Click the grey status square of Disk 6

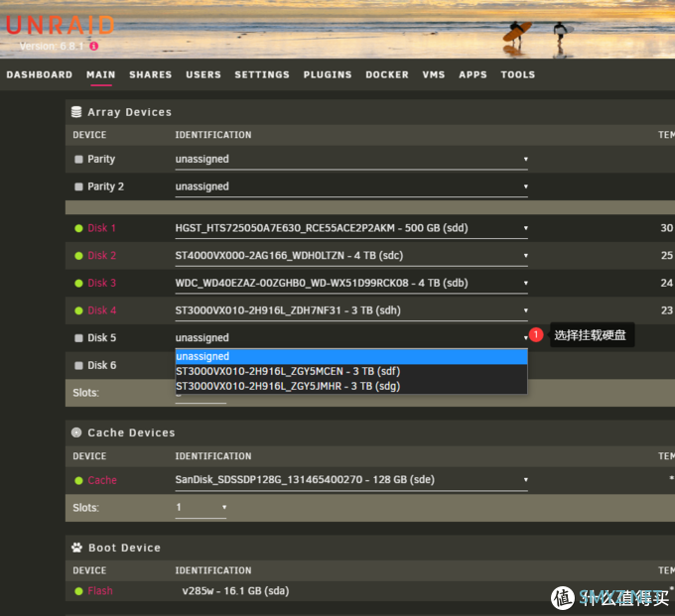(x=78, y=366)
